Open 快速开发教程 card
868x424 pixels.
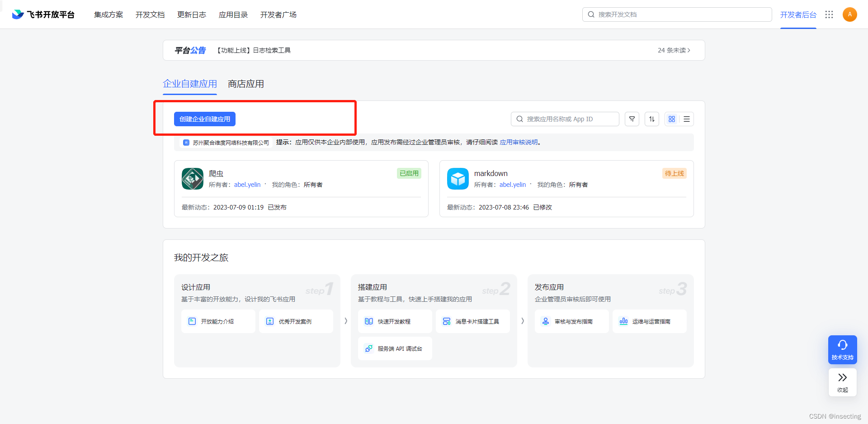click(395, 321)
